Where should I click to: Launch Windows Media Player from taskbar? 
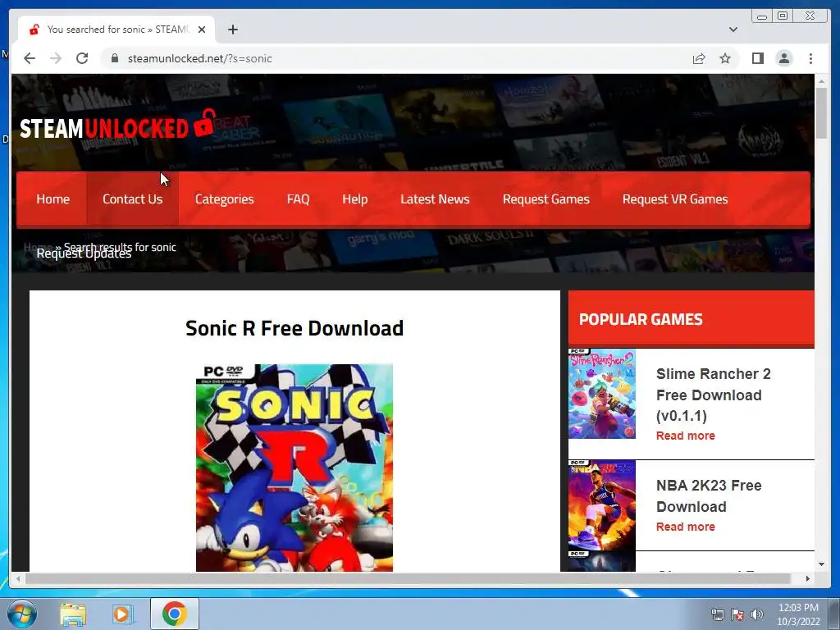(x=122, y=614)
